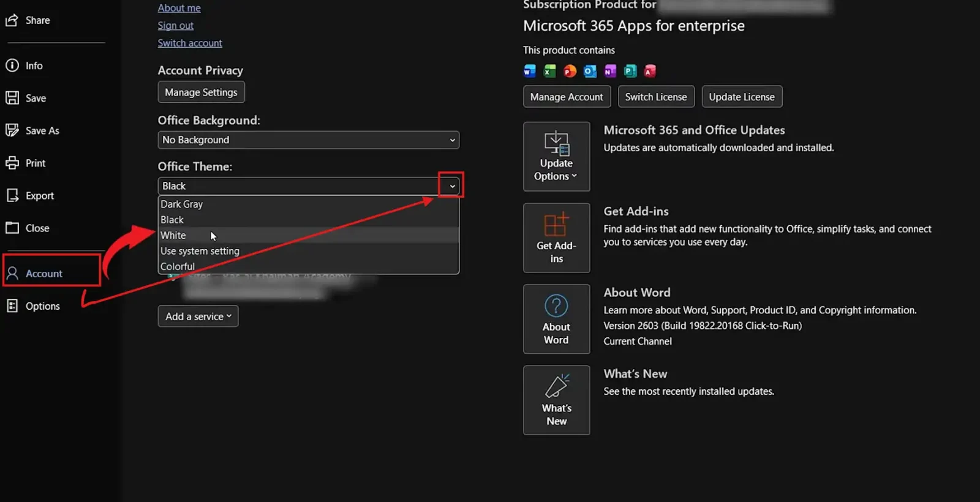Open the About Word button

coord(556,319)
